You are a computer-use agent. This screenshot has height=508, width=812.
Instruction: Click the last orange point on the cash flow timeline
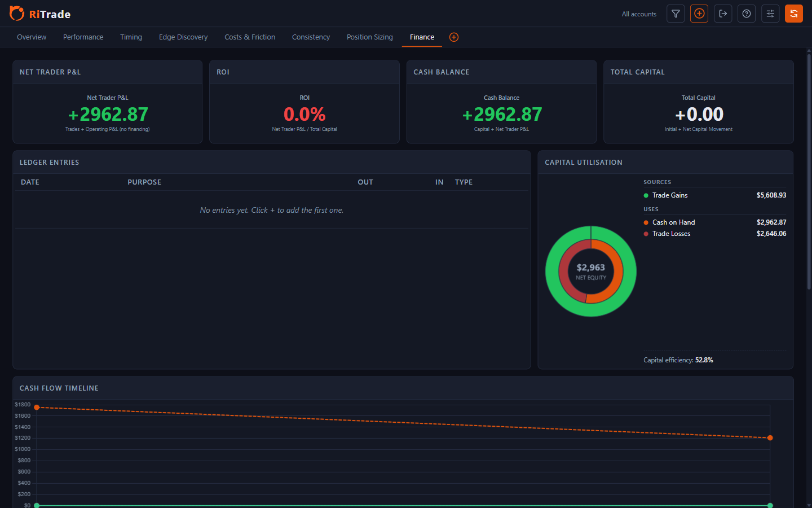pyautogui.click(x=770, y=438)
